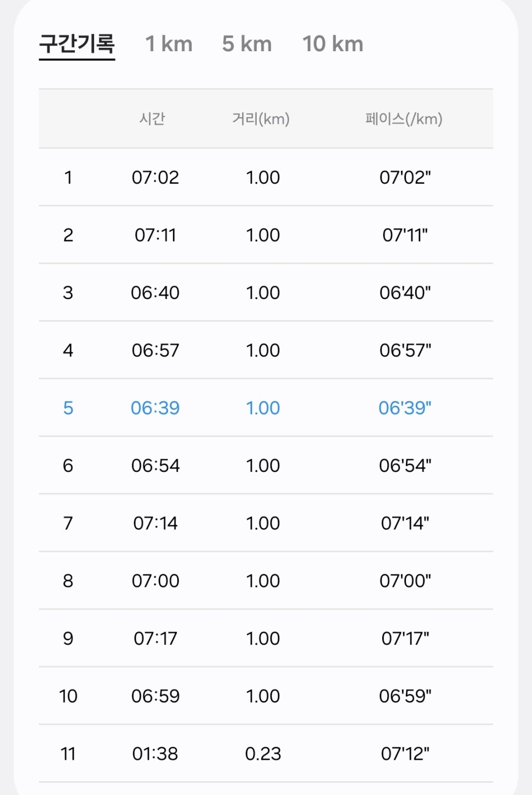
Task: Switch to the 1 km tab
Action: pyautogui.click(x=169, y=44)
